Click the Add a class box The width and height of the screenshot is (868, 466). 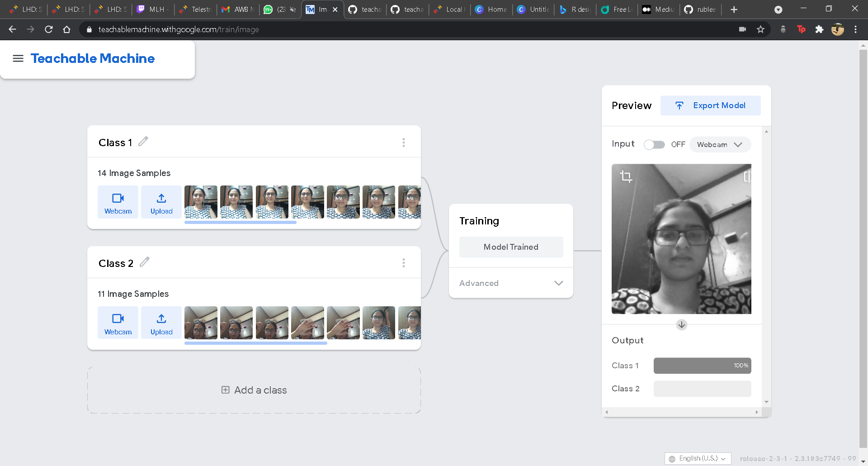pyautogui.click(x=254, y=390)
